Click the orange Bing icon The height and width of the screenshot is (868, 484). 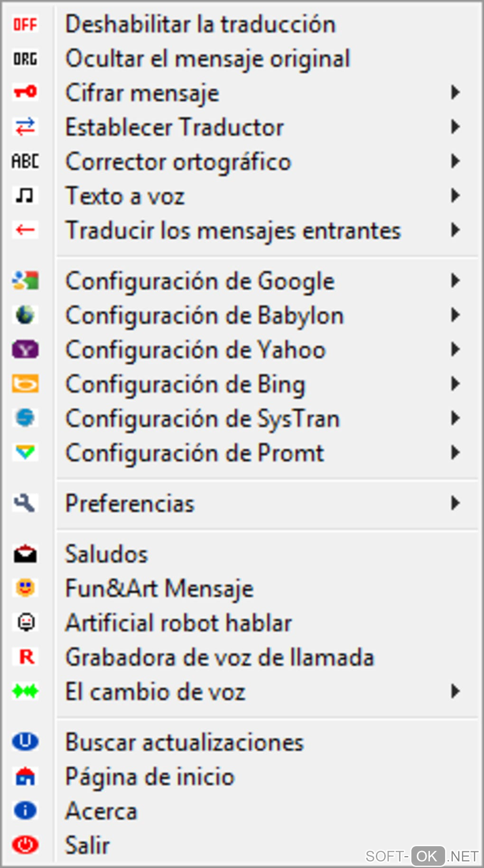(25, 384)
